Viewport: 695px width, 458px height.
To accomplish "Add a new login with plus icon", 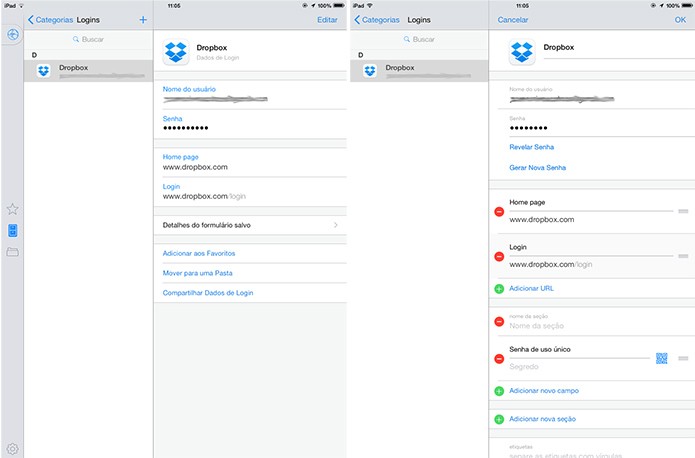I will click(143, 20).
